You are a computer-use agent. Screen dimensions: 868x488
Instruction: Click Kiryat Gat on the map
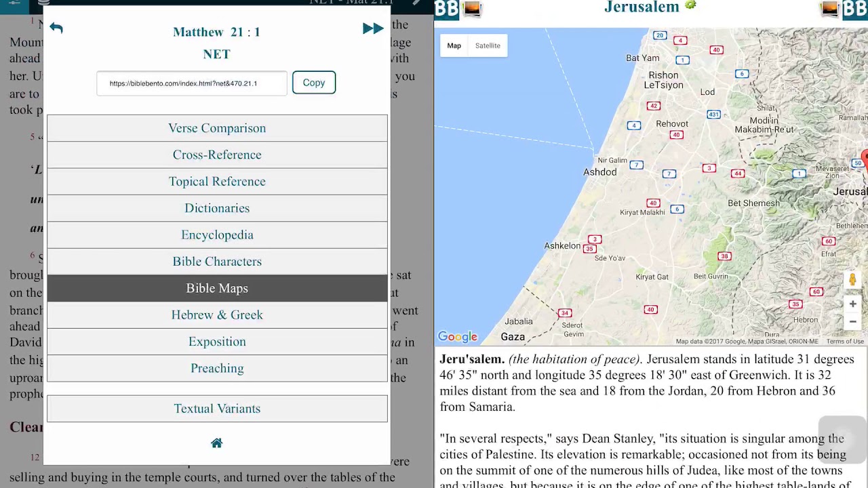(652, 277)
